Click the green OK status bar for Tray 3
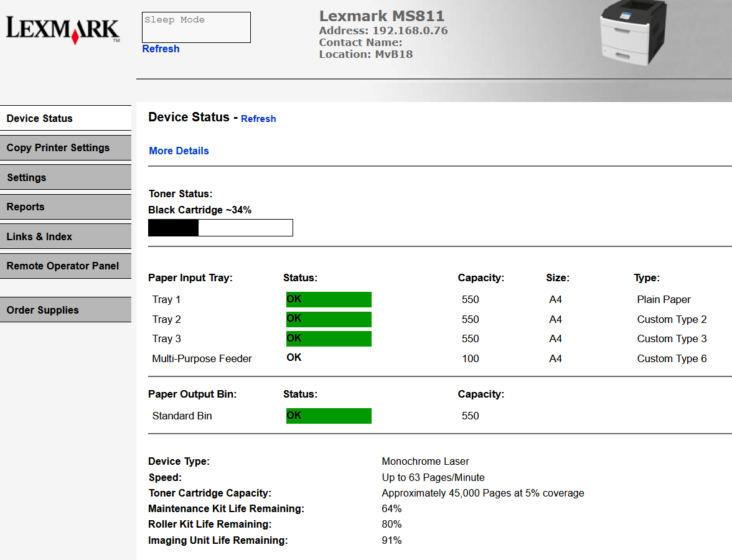Screen dimensions: 732x560 (329, 338)
